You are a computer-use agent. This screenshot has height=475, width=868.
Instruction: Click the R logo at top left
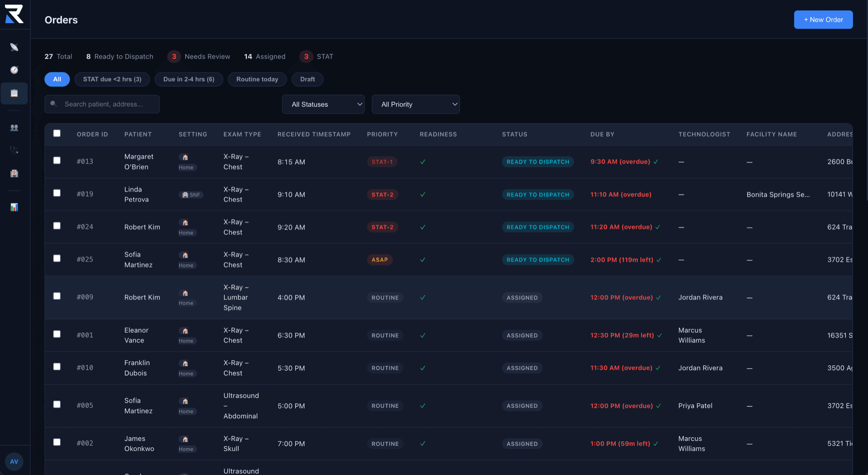14,14
